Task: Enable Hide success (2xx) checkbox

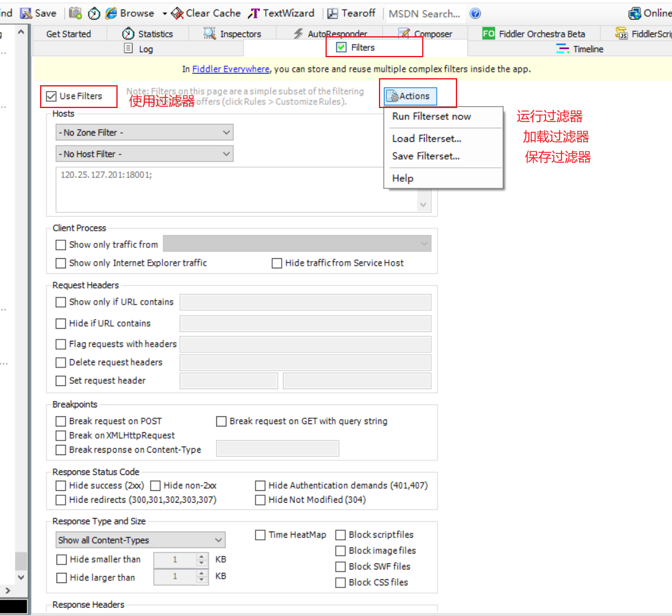Action: tap(61, 486)
